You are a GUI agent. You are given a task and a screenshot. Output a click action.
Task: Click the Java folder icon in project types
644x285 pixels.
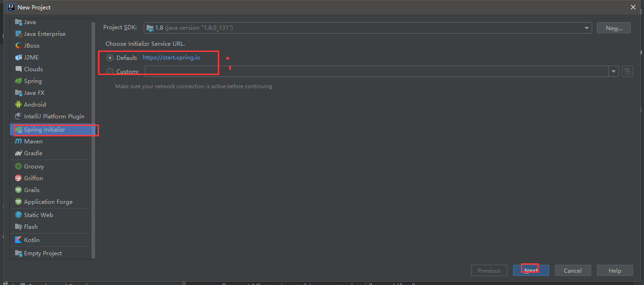point(18,22)
